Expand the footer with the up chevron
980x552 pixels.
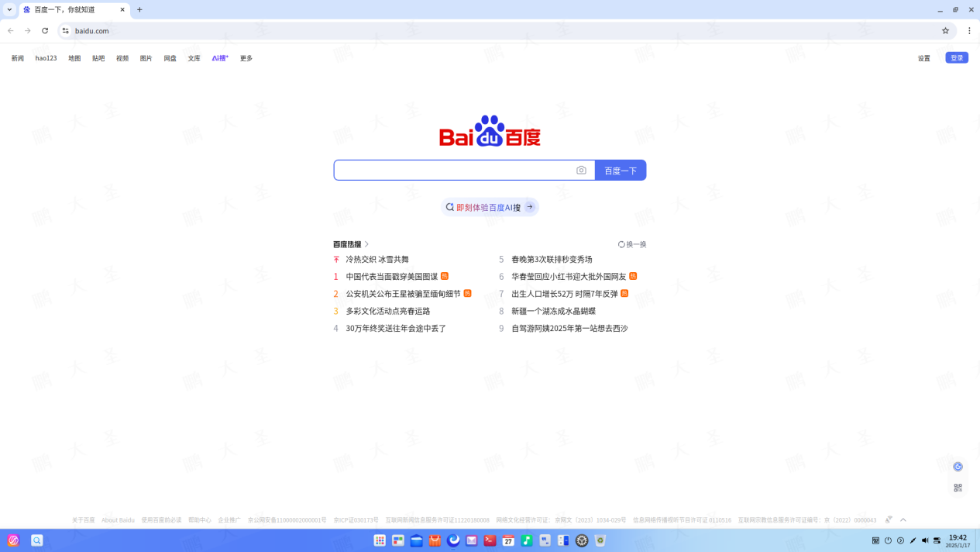coord(903,520)
